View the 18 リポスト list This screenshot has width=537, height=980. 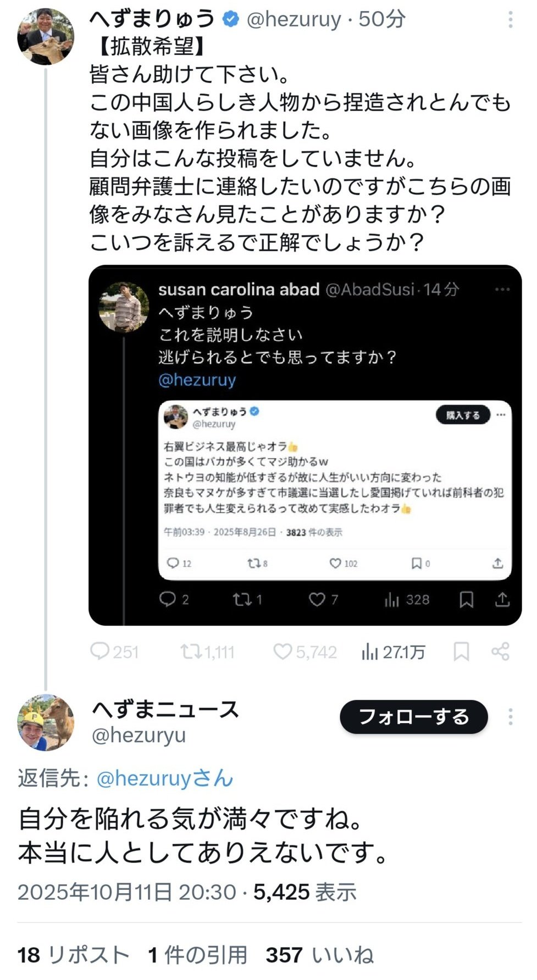(x=73, y=955)
